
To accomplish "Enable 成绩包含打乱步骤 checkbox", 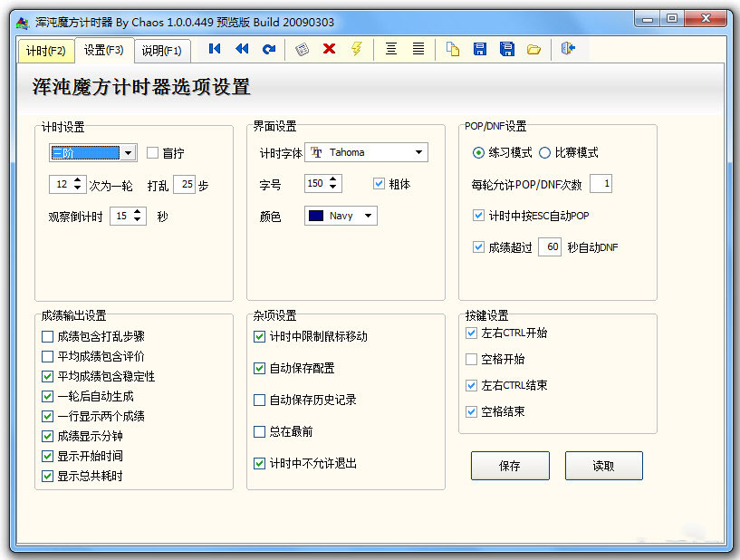I will (47, 336).
